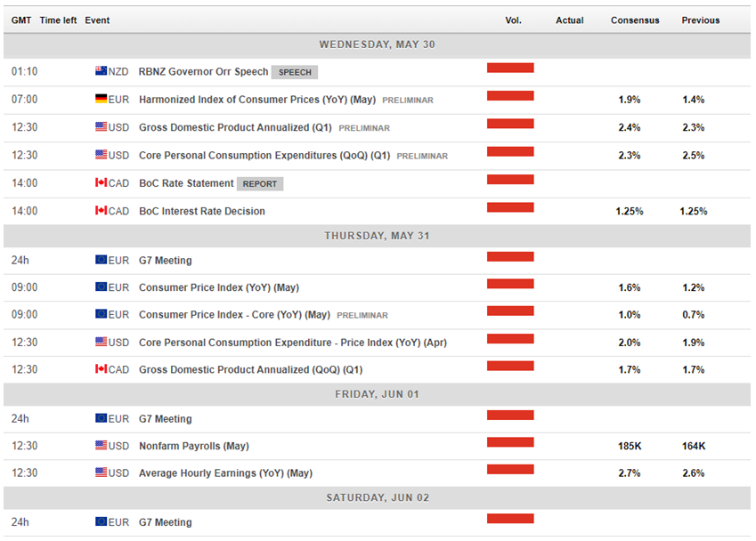The height and width of the screenshot is (541, 756).
Task: Click the SPEECH tag on the RBNZ Governor row
Action: 295,72
